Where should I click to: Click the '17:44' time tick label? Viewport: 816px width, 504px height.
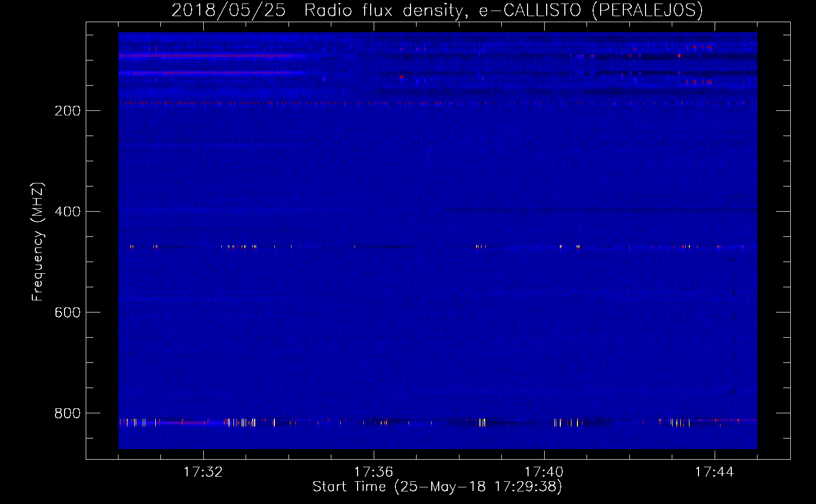coord(715,472)
